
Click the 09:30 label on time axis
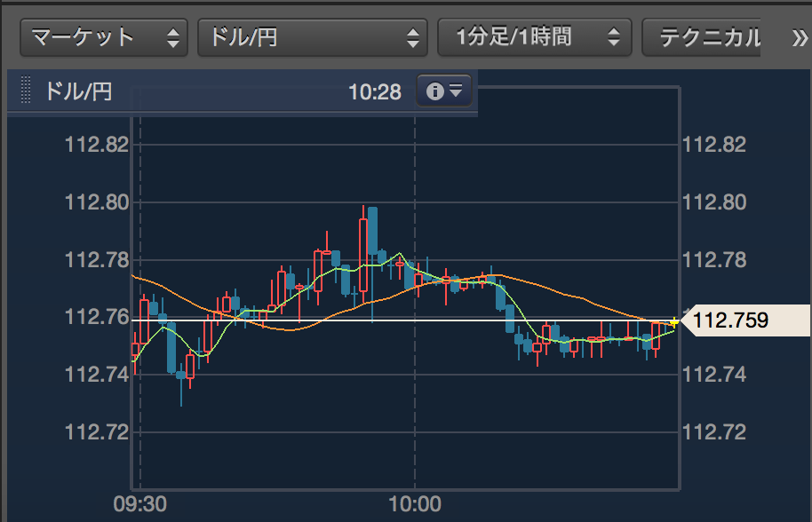[x=139, y=504]
